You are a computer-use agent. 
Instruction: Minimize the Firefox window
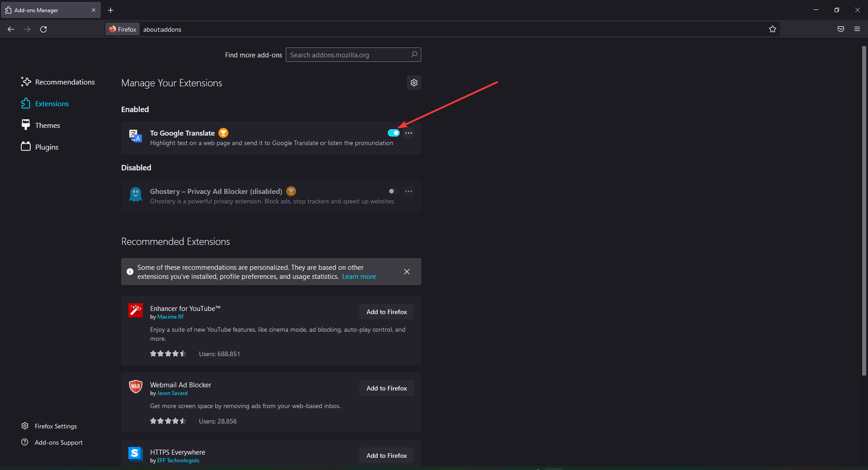tap(816, 10)
